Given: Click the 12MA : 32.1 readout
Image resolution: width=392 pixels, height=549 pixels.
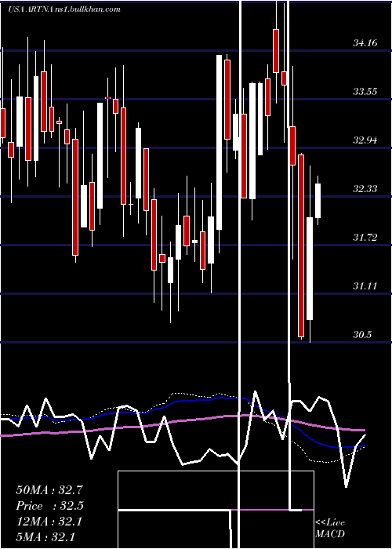Looking at the screenshot, I should pos(49,522).
